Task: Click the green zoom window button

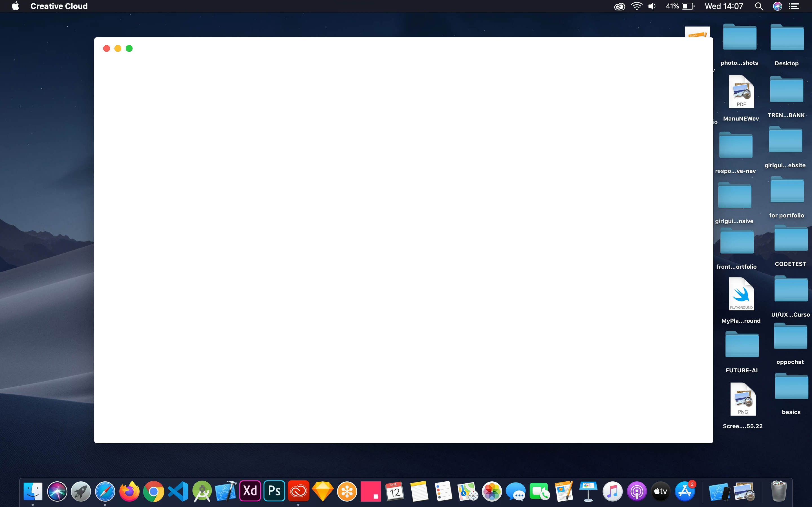Action: coord(129,49)
